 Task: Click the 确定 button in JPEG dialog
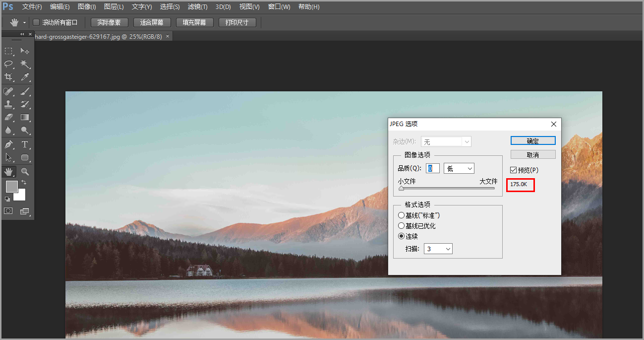pos(533,141)
